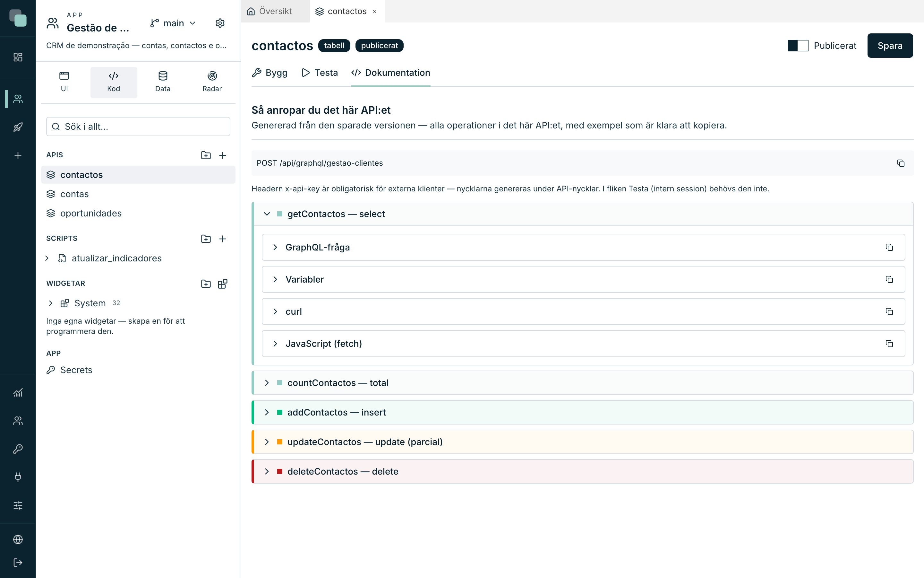
Task: Create a new widget with the widget-plus icon
Action: [223, 284]
